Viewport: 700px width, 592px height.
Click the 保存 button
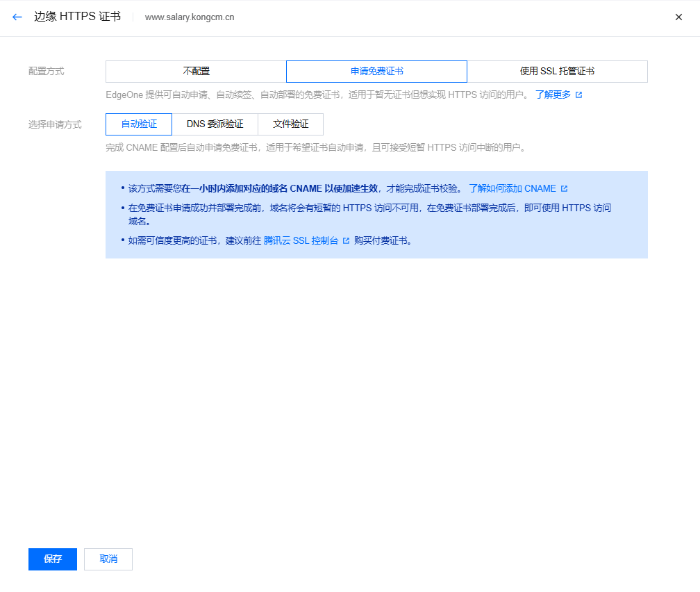[52, 559]
